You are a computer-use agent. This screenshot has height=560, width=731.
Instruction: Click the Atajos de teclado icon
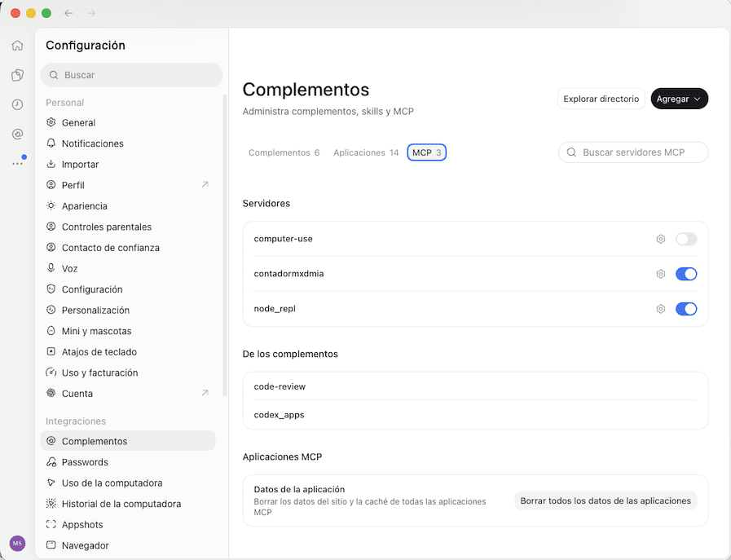[x=51, y=351]
